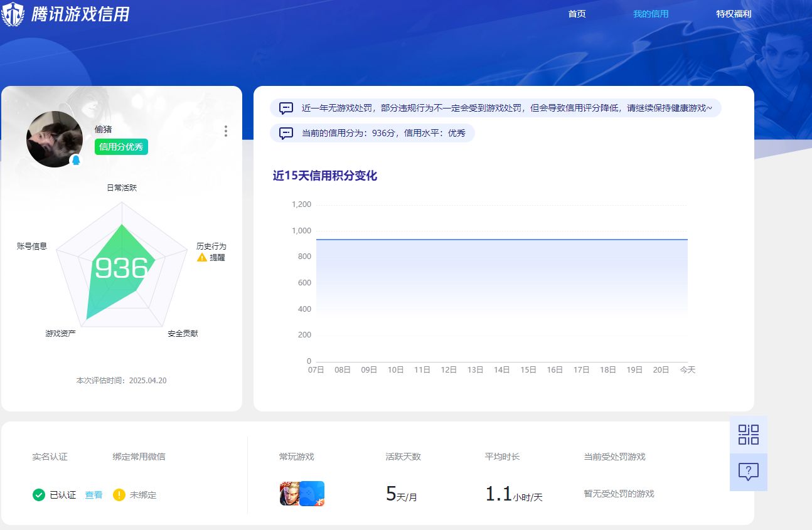
Task: Switch to the 我的信用 tab
Action: pyautogui.click(x=651, y=14)
